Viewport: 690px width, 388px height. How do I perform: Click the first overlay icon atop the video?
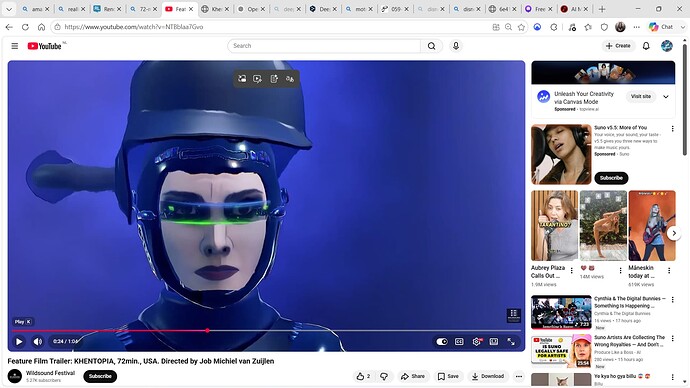(x=242, y=79)
